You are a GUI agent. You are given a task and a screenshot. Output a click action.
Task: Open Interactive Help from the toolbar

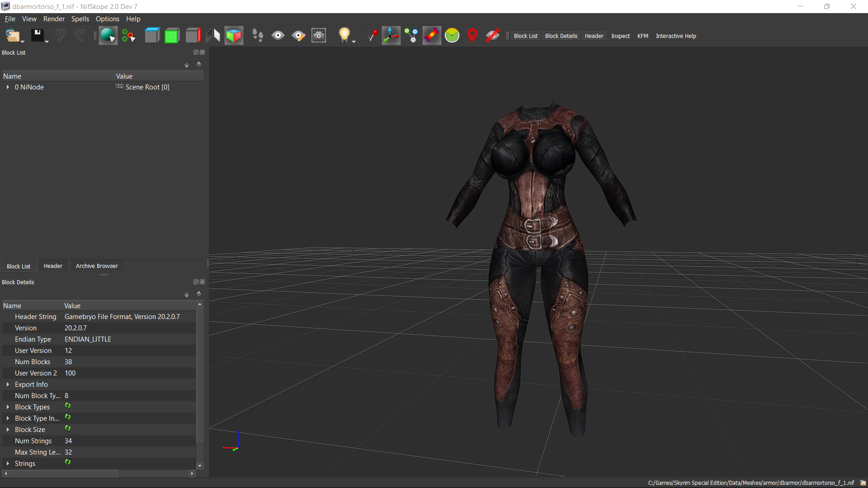(x=676, y=36)
